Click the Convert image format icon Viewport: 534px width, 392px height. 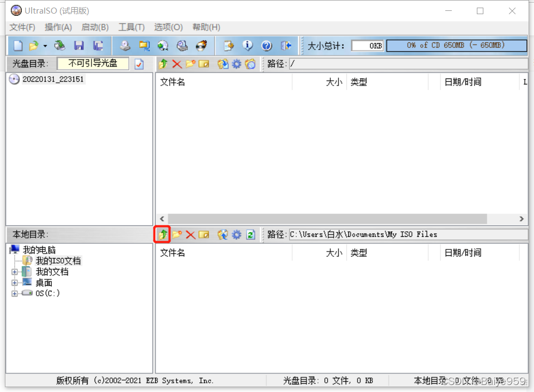tap(144, 45)
